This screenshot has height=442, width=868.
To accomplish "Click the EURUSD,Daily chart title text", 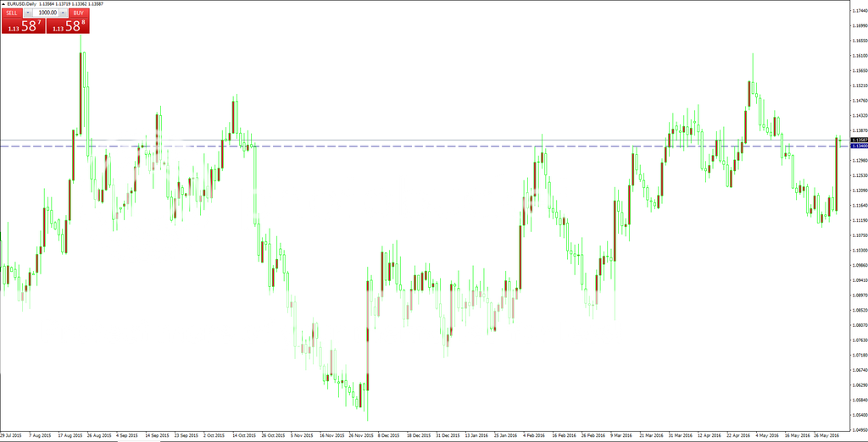I will (21, 4).
